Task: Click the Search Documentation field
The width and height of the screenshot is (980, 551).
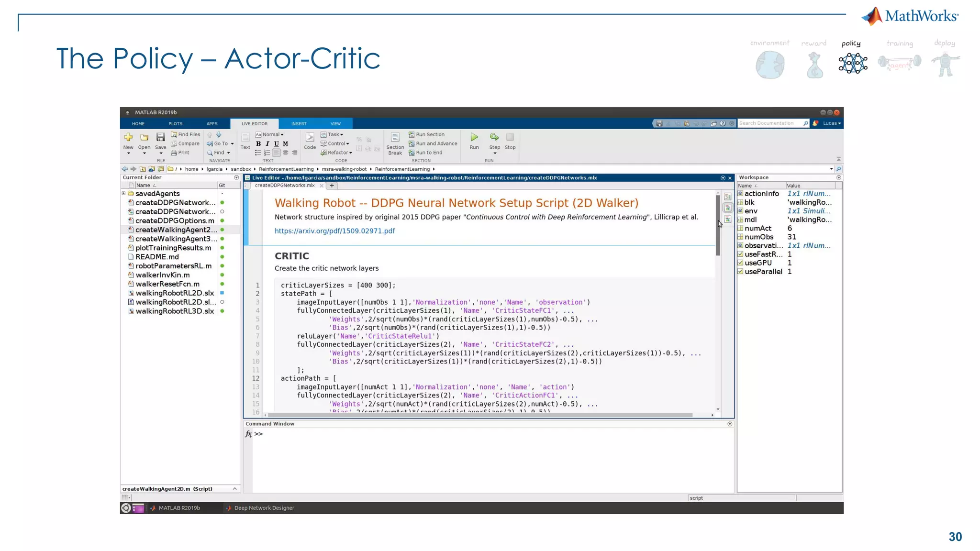Action: point(769,123)
